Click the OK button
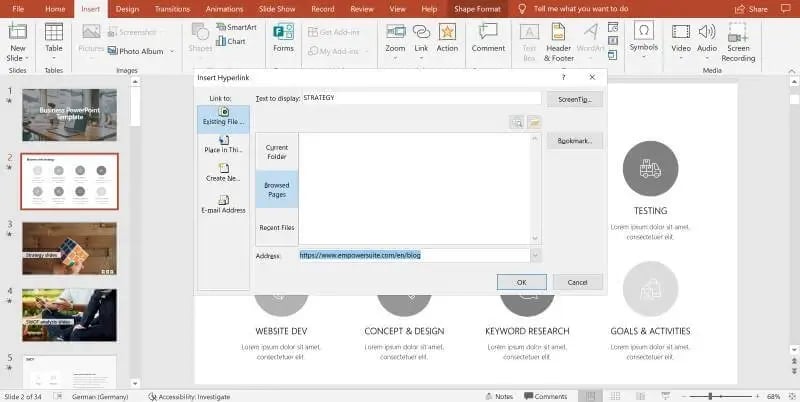 click(521, 282)
